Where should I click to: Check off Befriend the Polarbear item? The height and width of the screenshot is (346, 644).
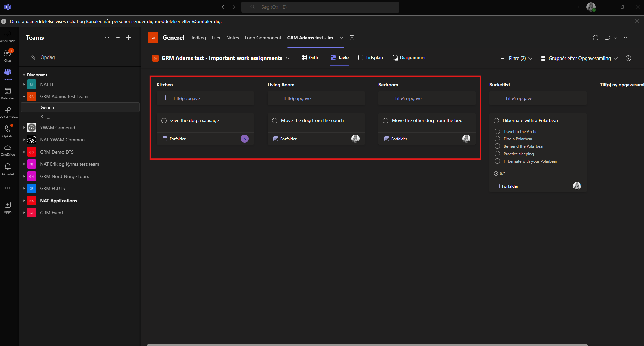click(x=497, y=146)
